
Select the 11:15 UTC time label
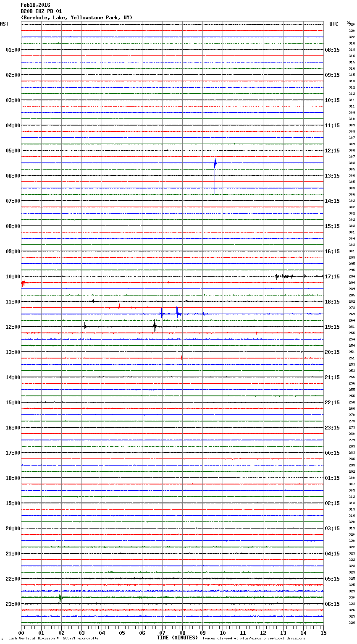pos(332,126)
